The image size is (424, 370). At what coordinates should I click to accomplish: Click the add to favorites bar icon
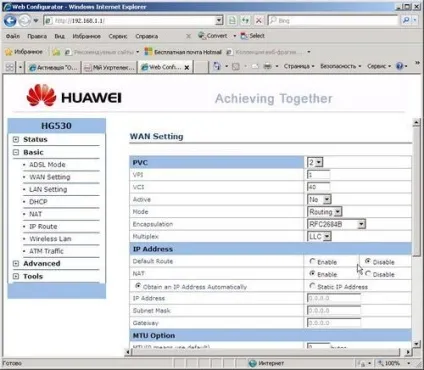point(56,52)
